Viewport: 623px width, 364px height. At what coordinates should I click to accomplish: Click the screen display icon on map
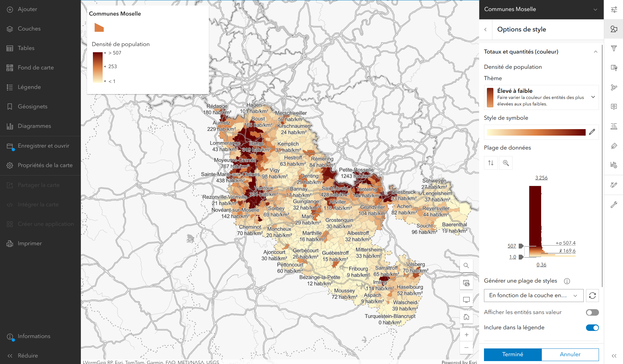[466, 300]
